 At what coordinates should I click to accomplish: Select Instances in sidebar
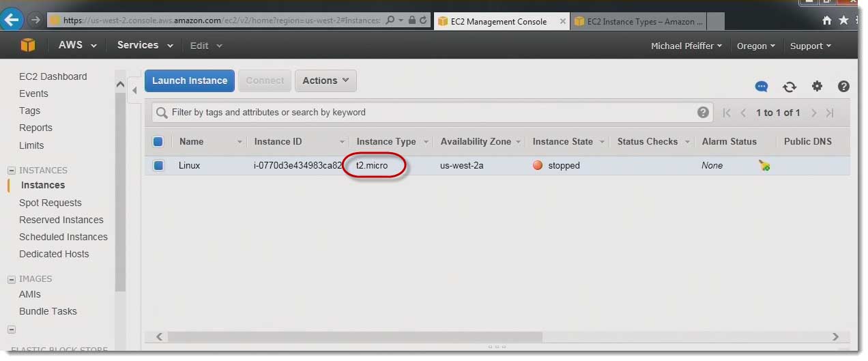[x=43, y=185]
